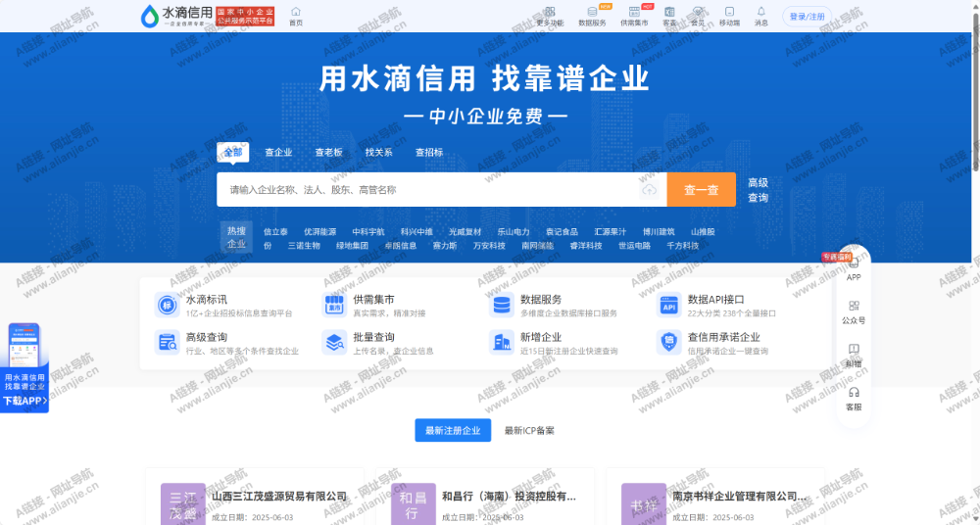Select 最新注册企业 tab
Image resolution: width=980 pixels, height=525 pixels.
tap(453, 430)
